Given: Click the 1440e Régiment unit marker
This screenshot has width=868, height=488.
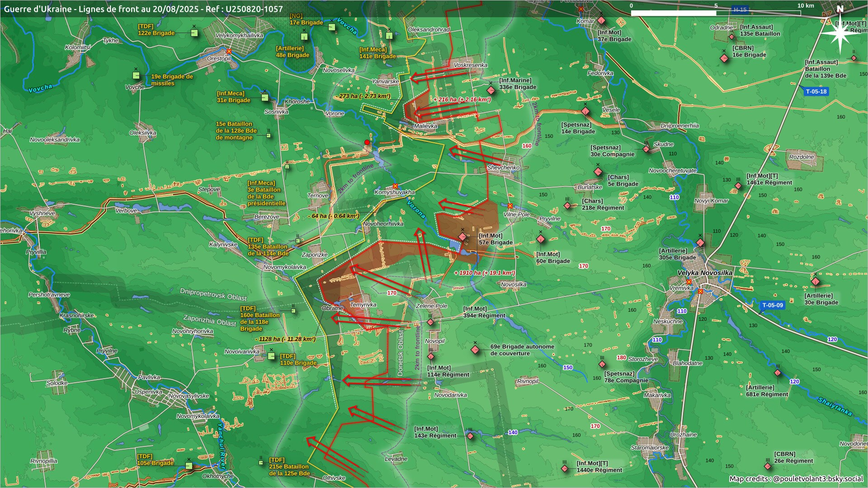Looking at the screenshot, I should tap(565, 469).
